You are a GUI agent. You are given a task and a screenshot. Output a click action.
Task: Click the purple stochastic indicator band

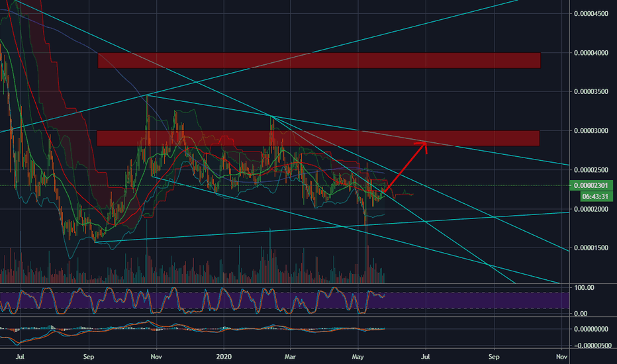[x=285, y=300]
